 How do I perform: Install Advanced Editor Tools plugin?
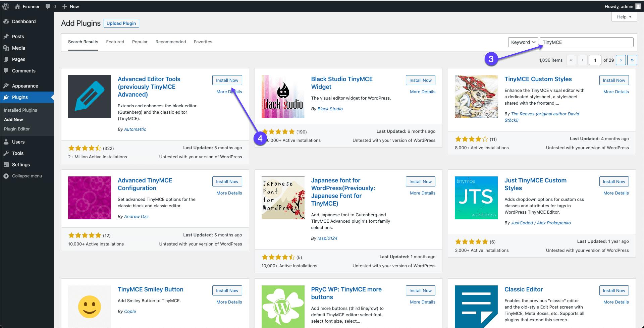pyautogui.click(x=227, y=80)
